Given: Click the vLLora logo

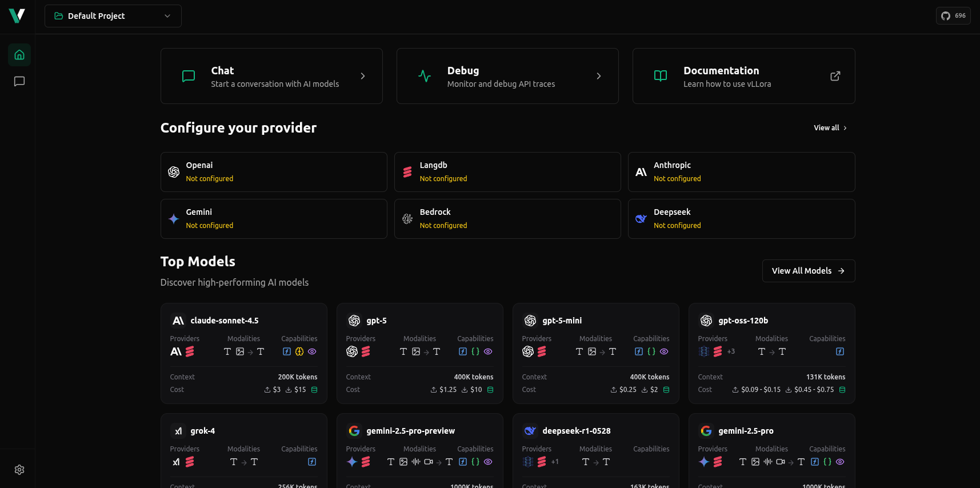Looking at the screenshot, I should click(17, 16).
